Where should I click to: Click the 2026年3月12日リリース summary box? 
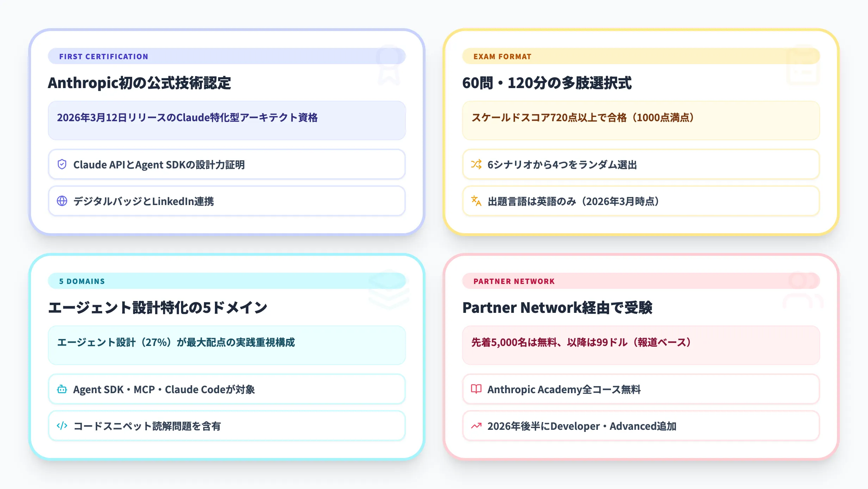[227, 120]
